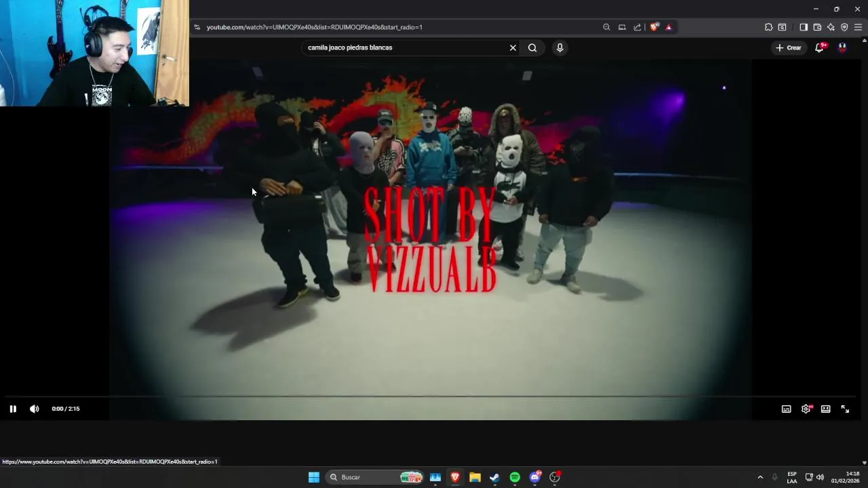Open File Explorer from taskbar
This screenshot has height=488, width=868.
coord(475,477)
